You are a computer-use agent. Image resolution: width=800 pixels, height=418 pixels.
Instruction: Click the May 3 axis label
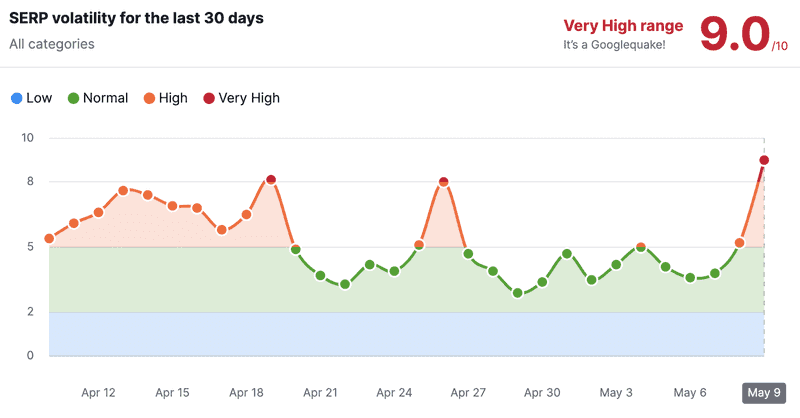click(616, 392)
